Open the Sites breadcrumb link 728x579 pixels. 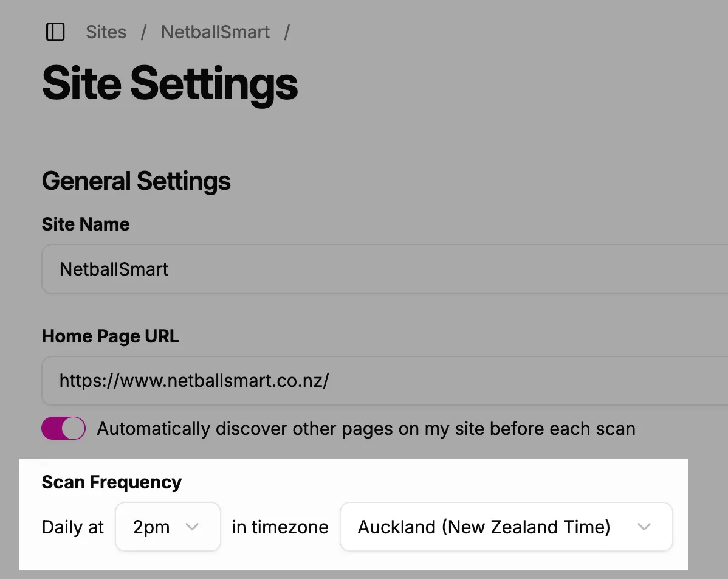tap(106, 32)
